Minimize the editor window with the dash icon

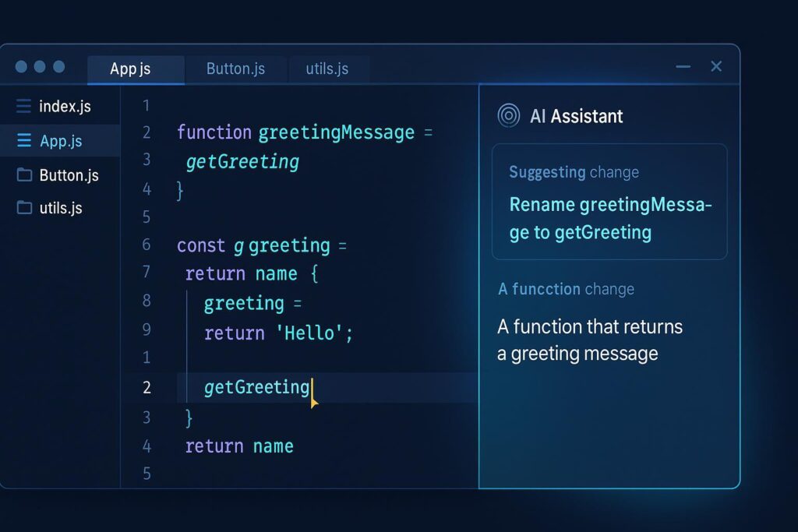point(683,67)
